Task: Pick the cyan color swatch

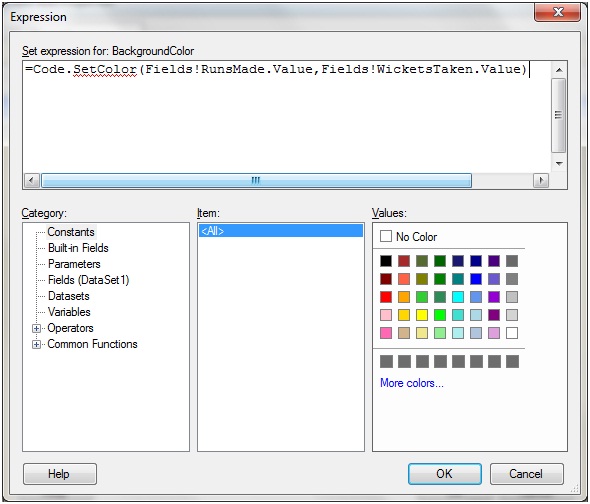Action: click(458, 297)
